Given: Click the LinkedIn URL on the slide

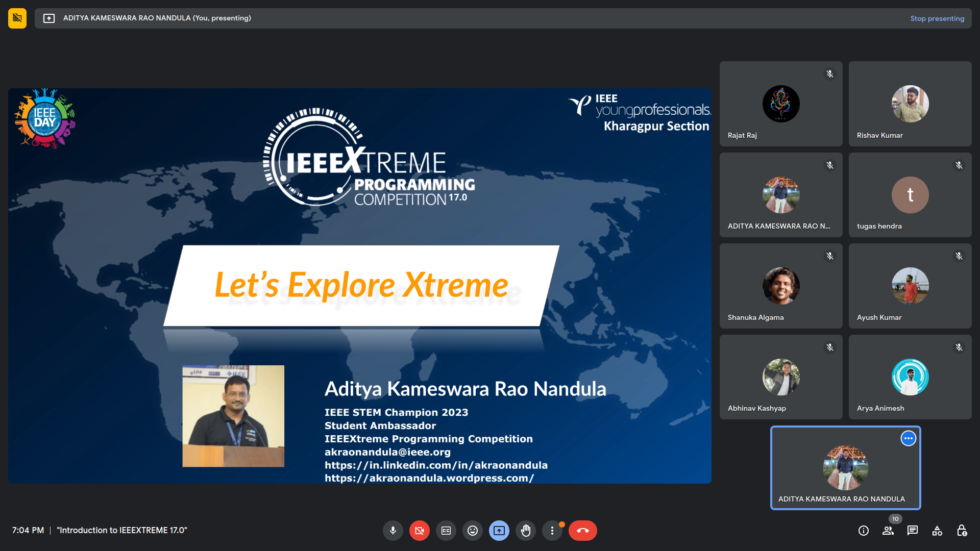Looking at the screenshot, I should (x=436, y=465).
